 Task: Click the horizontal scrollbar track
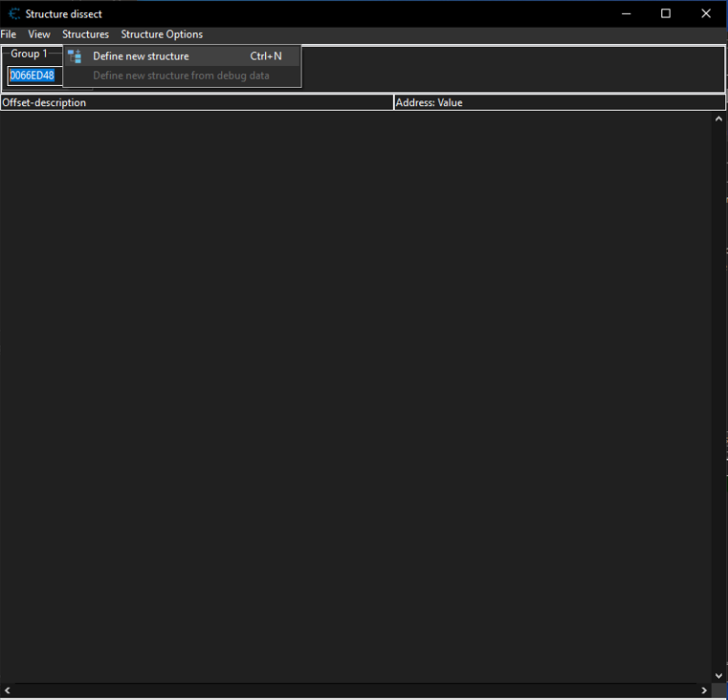(354, 690)
